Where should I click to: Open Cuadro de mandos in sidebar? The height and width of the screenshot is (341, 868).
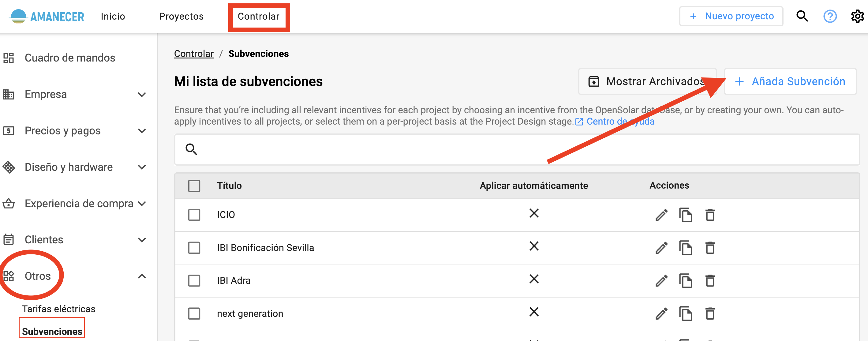pyautogui.click(x=70, y=58)
